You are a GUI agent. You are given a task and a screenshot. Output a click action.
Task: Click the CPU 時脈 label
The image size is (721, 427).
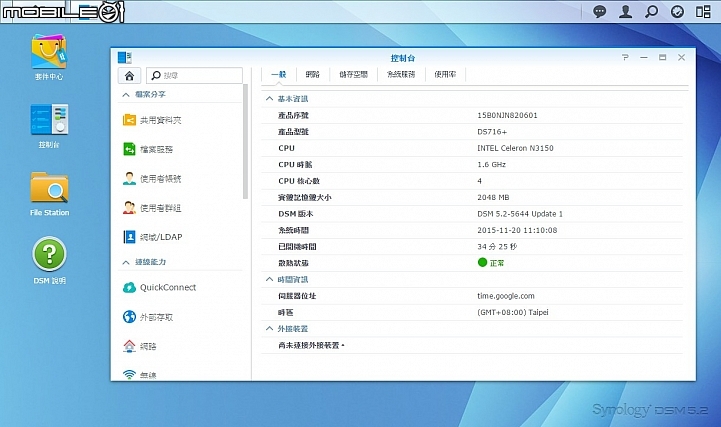[x=295, y=165]
